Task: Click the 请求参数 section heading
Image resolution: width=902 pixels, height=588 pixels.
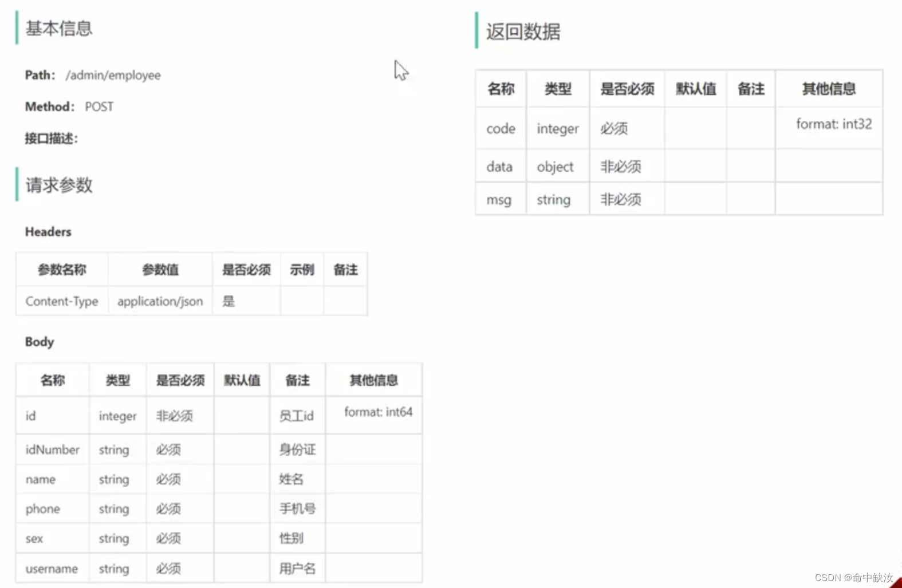Action: tap(59, 185)
